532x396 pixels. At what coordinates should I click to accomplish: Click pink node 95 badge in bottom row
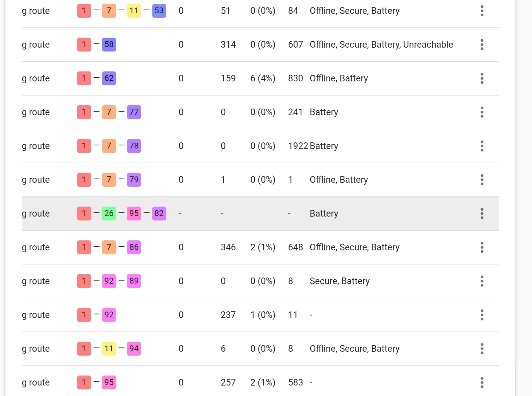[109, 382]
